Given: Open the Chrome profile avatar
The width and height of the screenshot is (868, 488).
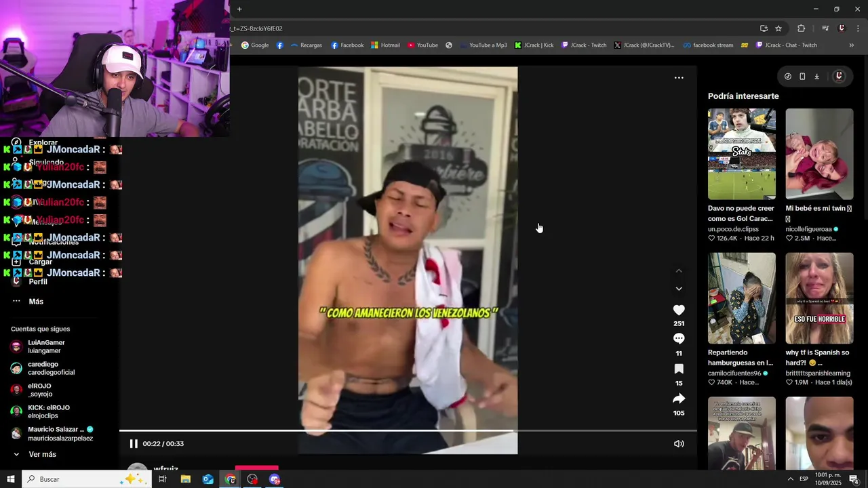Looking at the screenshot, I should 842,28.
